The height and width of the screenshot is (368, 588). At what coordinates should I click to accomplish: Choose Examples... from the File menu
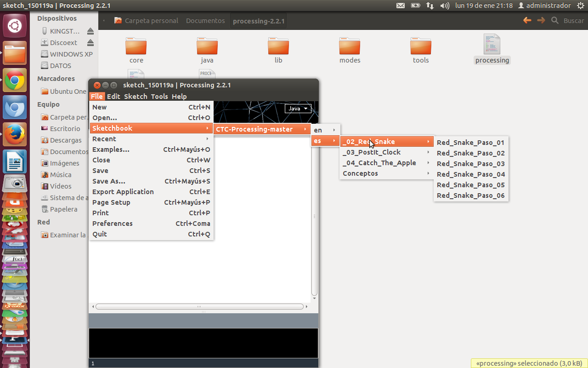tap(151, 149)
